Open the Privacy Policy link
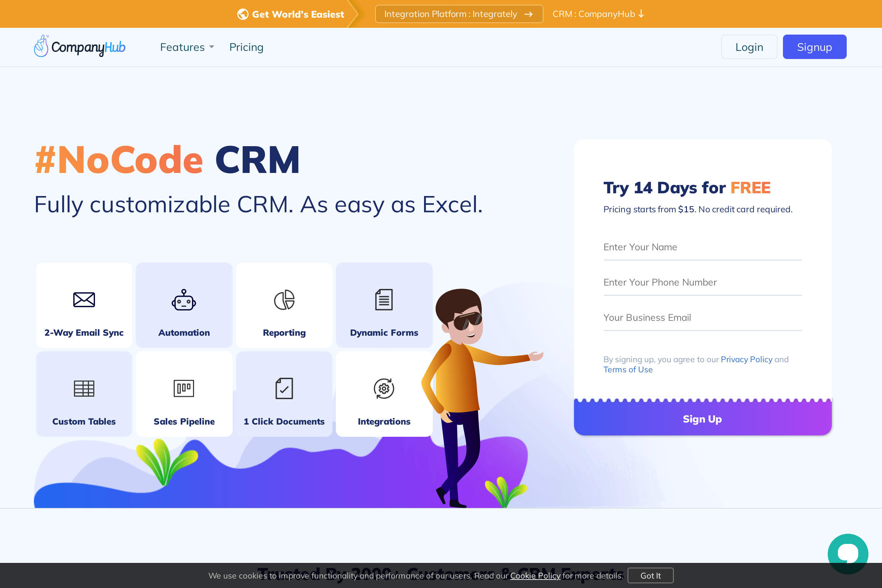Image resolution: width=882 pixels, height=588 pixels. [746, 359]
